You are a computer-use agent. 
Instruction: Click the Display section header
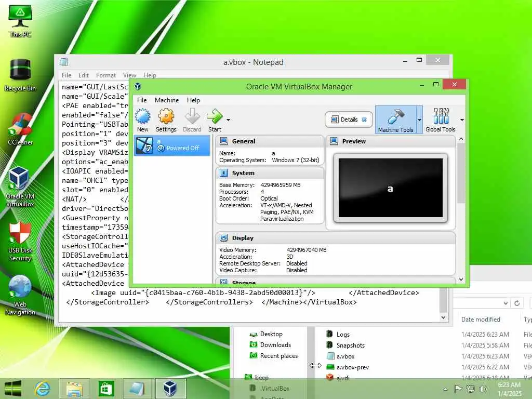tap(335, 238)
